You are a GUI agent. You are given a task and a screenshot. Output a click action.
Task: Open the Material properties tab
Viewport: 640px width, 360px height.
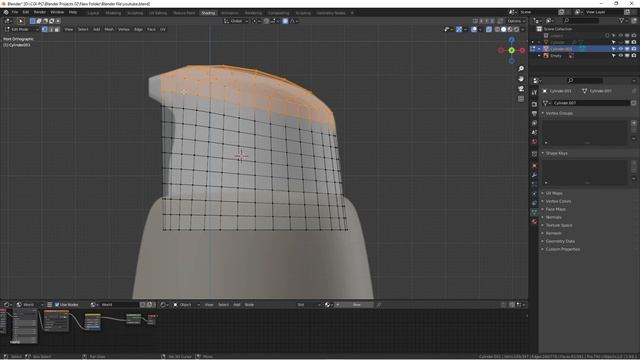(x=534, y=222)
